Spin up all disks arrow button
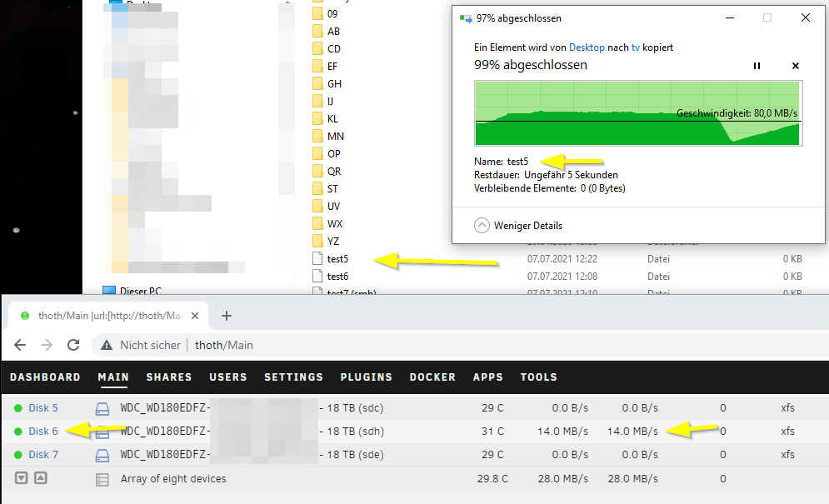The width and height of the screenshot is (829, 504). coord(41,478)
